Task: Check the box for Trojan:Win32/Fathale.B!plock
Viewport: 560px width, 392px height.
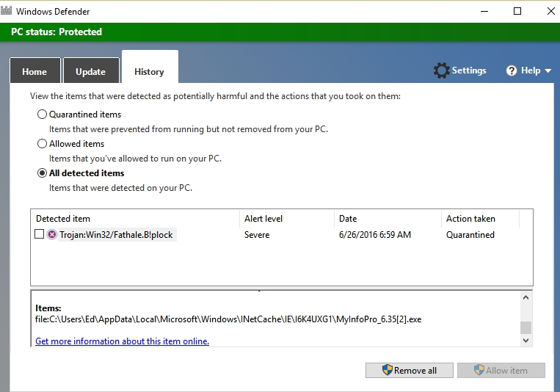Action: click(x=40, y=234)
